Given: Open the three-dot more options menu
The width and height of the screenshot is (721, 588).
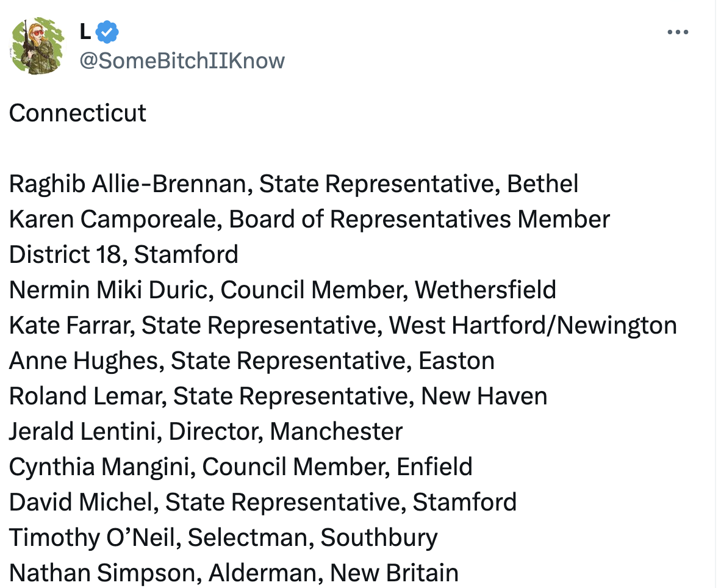Looking at the screenshot, I should [678, 32].
